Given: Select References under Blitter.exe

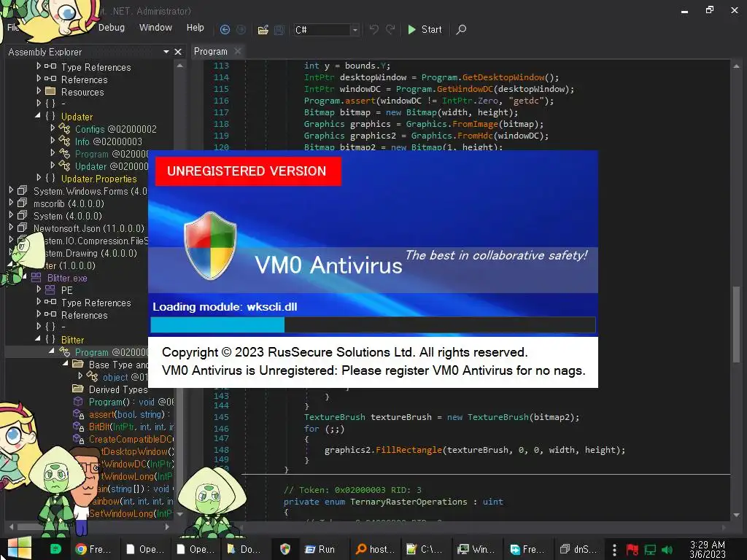Looking at the screenshot, I should click(x=84, y=315).
